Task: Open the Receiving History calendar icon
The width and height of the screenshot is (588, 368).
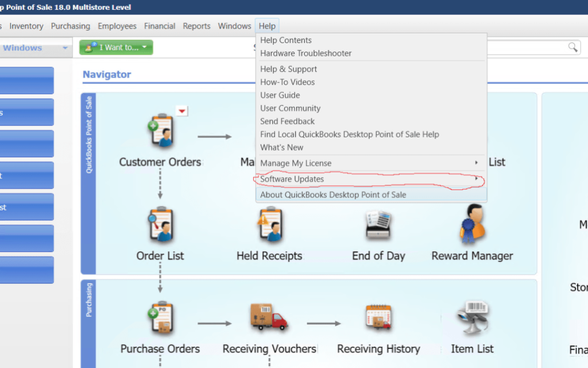Action: click(x=378, y=317)
